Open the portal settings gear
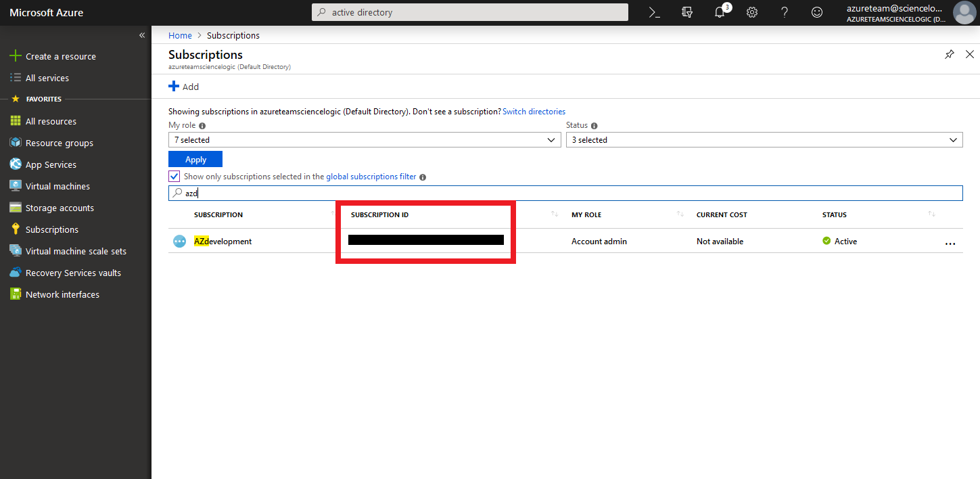980x479 pixels. tap(751, 12)
